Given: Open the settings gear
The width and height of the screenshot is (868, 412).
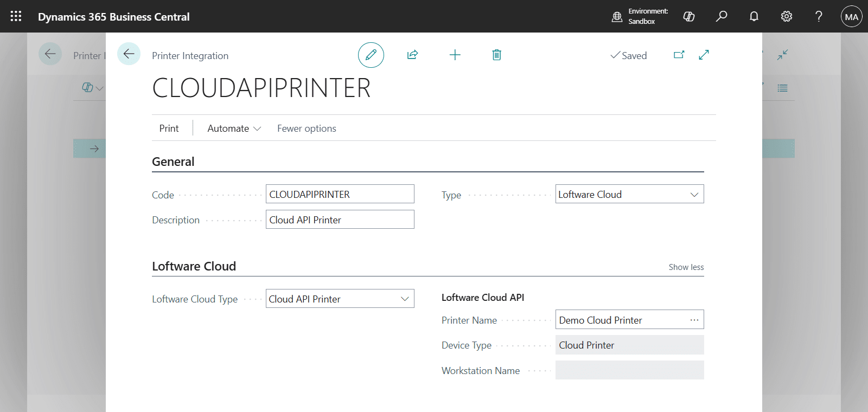Looking at the screenshot, I should [787, 16].
